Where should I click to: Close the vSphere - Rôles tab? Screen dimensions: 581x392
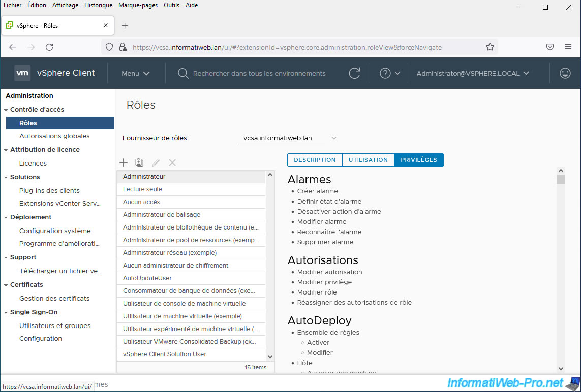(106, 25)
